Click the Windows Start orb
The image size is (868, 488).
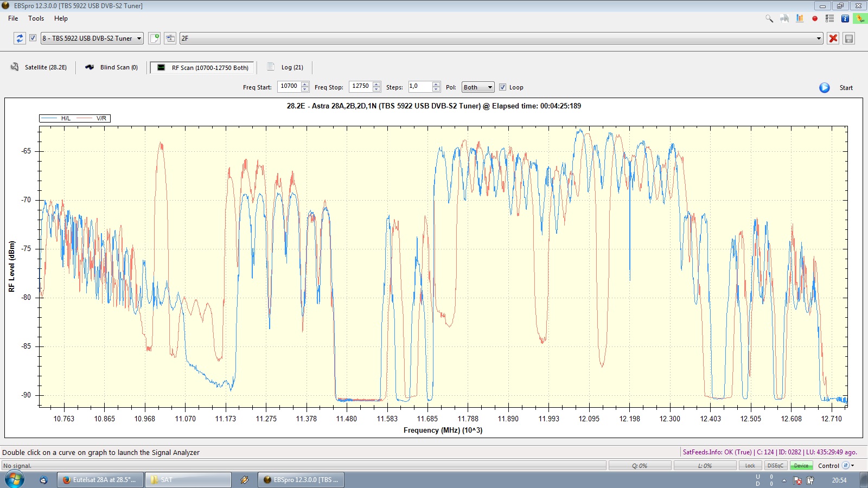click(14, 480)
